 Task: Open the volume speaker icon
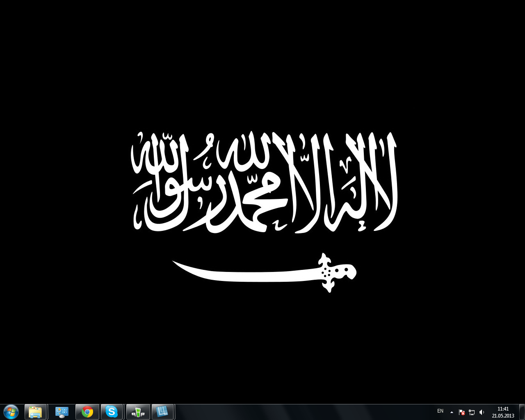[482, 412]
